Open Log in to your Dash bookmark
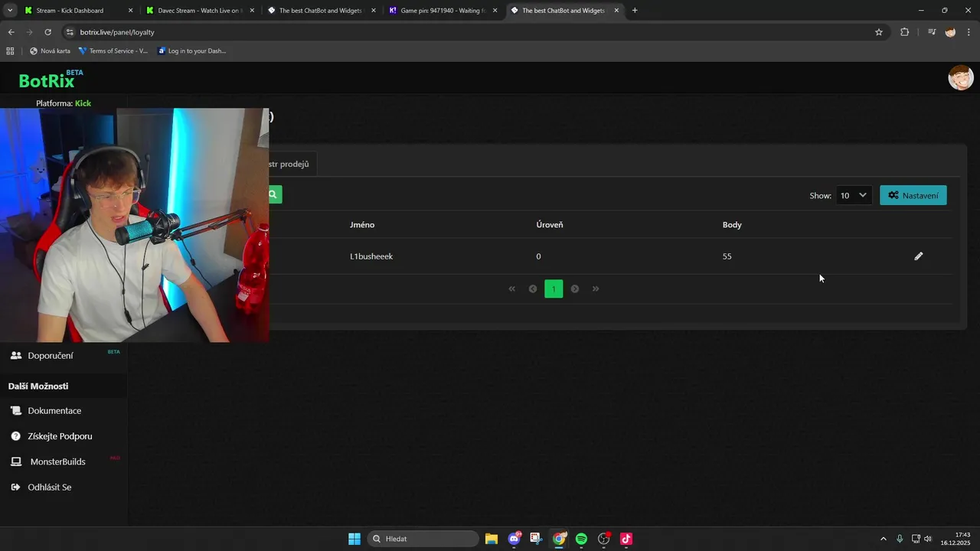 click(191, 51)
